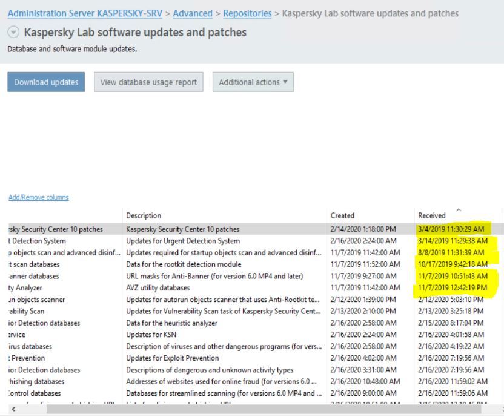504x420 pixels.
Task: Select the Updates for Urgent Detection System row
Action: tap(182, 241)
